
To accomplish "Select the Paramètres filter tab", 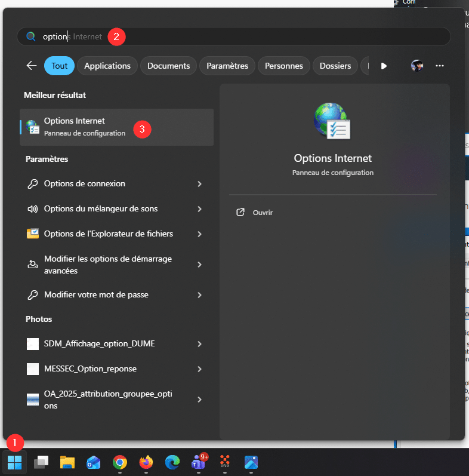I will pos(227,66).
